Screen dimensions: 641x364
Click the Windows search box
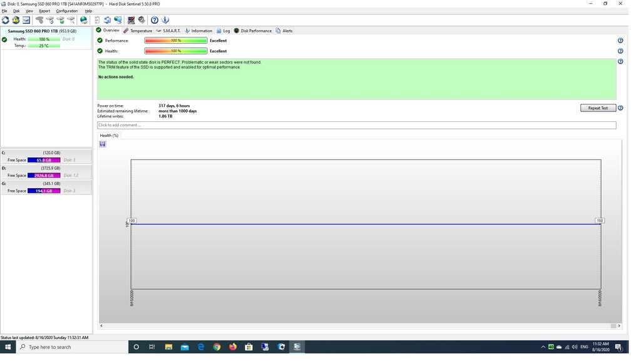pyautogui.click(x=72, y=347)
